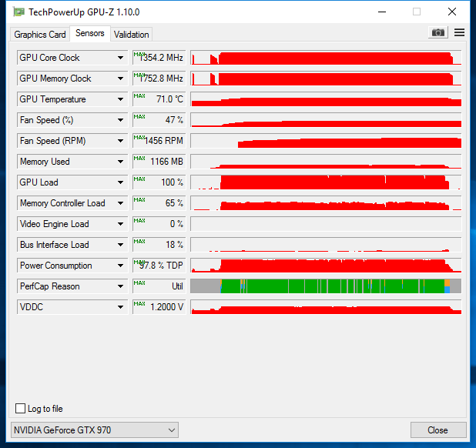Switch to the Graphics Card tab
This screenshot has height=448, width=476.
(x=40, y=34)
